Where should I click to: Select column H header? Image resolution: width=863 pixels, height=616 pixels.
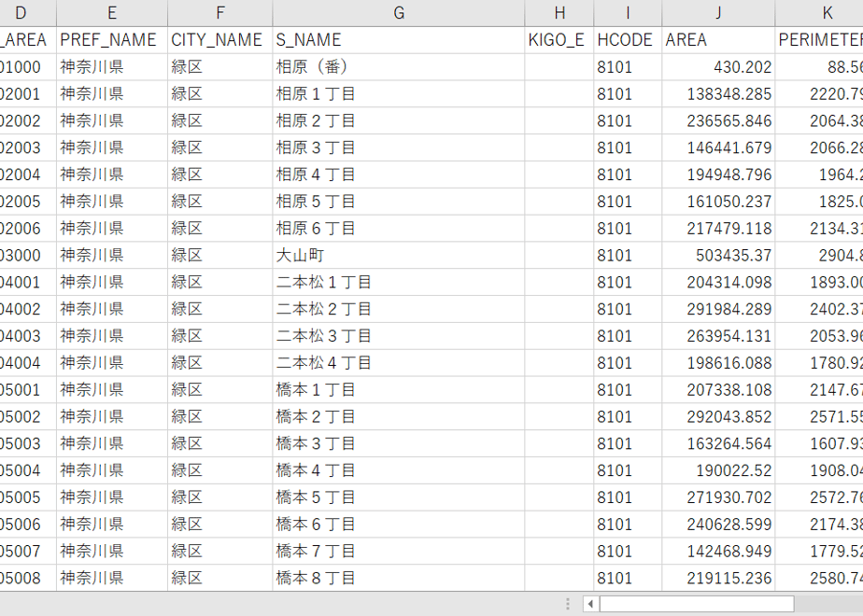[x=559, y=13]
